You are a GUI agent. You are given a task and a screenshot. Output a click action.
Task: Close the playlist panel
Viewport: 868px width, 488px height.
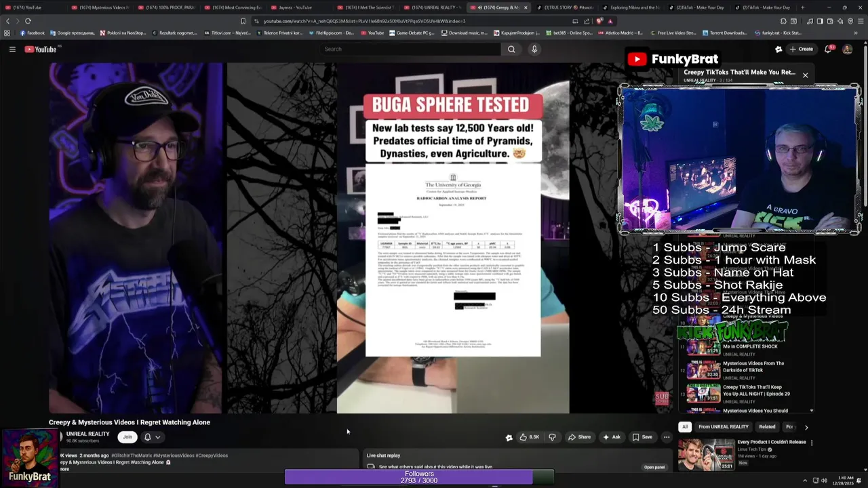pyautogui.click(x=805, y=75)
